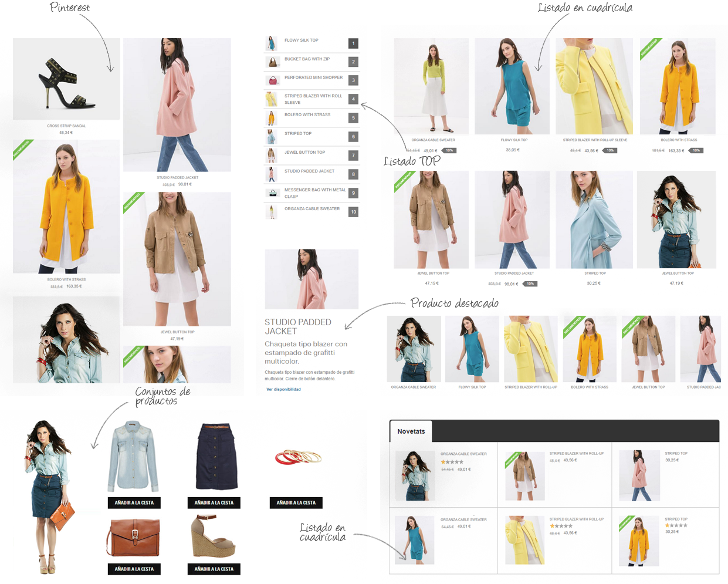Click the rank 1 badge beside Flowy Silk Top
Screen dimensions: 728x584
pos(353,43)
